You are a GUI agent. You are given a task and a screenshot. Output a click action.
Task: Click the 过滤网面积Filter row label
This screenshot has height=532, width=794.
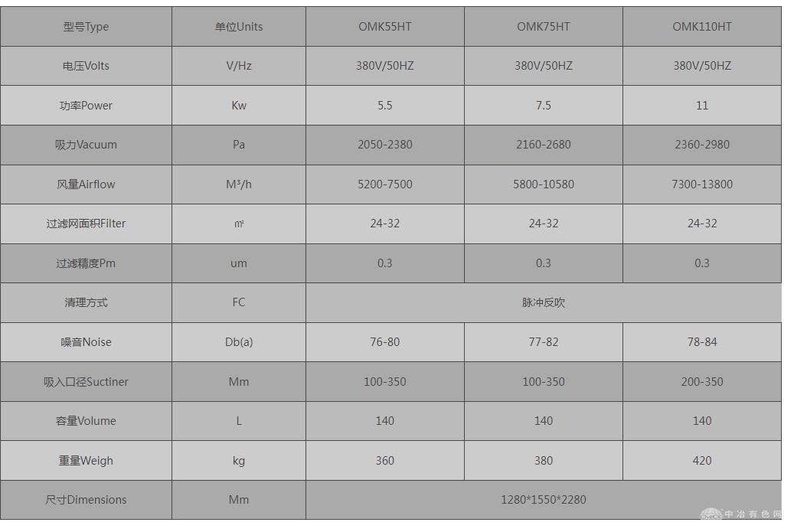[x=86, y=224]
